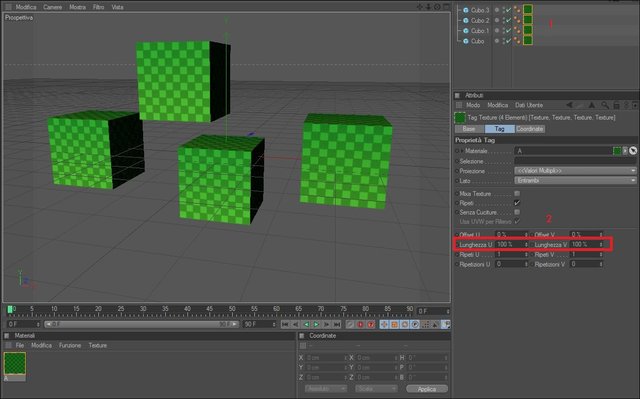The image size is (640, 399).
Task: Click the Phong tag on Cubo 1
Action: [517, 31]
